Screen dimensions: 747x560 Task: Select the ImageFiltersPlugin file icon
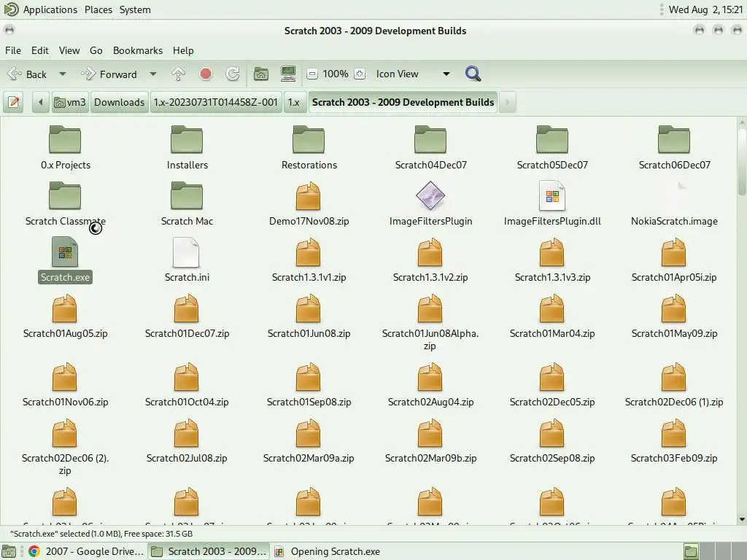(x=430, y=195)
